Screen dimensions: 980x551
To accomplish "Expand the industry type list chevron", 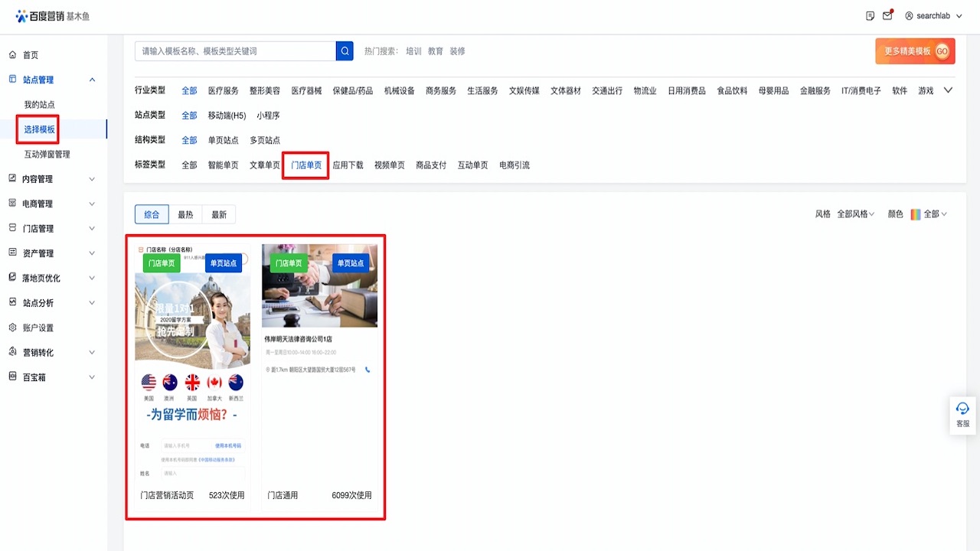I will coord(948,90).
